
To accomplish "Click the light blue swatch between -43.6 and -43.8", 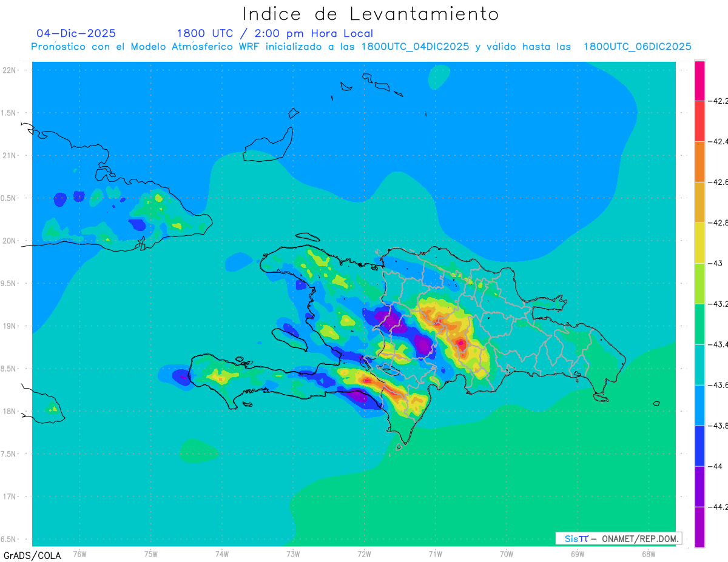I will click(x=699, y=405).
